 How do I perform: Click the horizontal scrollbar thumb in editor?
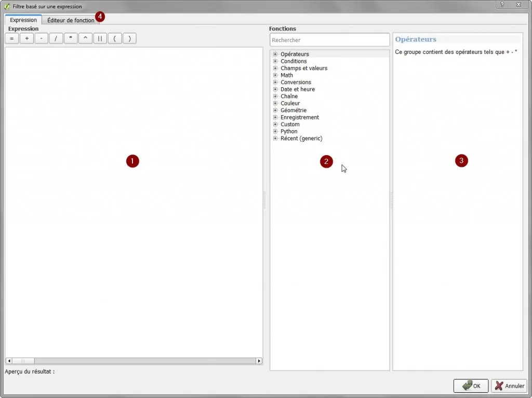point(23,361)
